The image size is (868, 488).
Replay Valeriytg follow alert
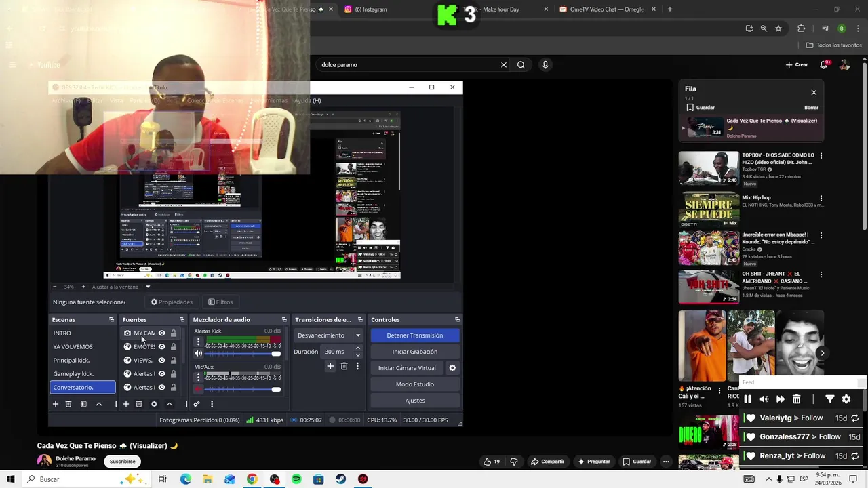(x=855, y=418)
